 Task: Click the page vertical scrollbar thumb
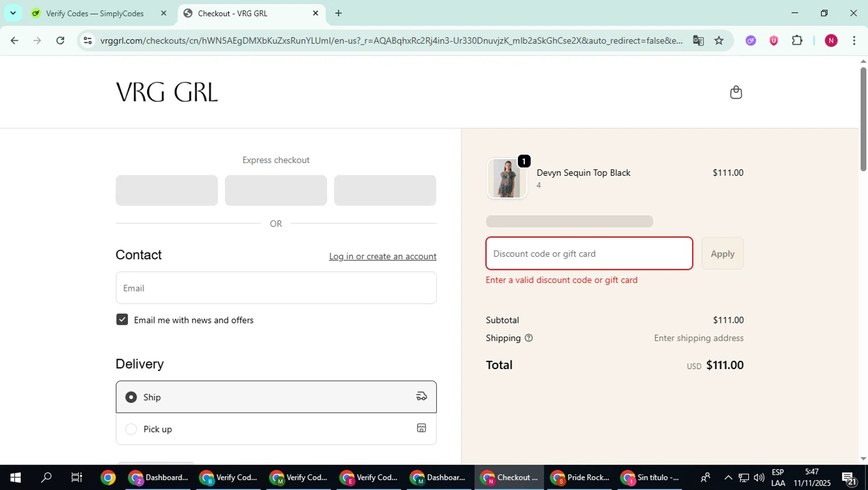click(x=863, y=119)
